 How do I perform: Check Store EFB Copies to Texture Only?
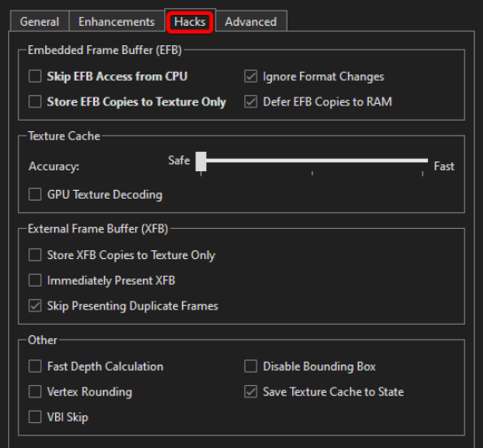point(35,101)
